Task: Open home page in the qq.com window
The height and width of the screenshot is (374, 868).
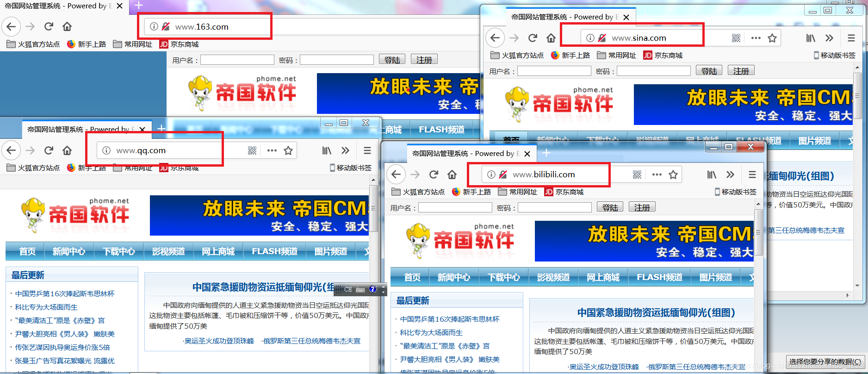Action: [67, 150]
